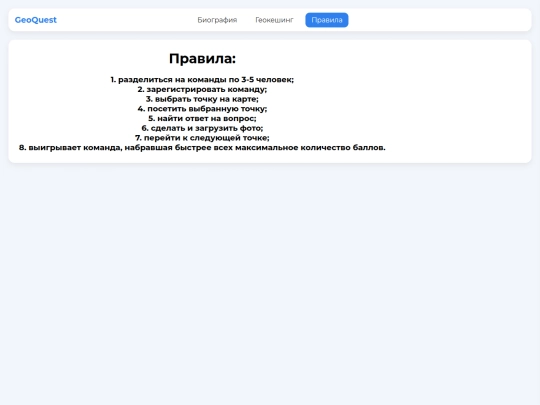
Task: Click rule 1 about dividing into teams of 3-5
Action: click(202, 80)
